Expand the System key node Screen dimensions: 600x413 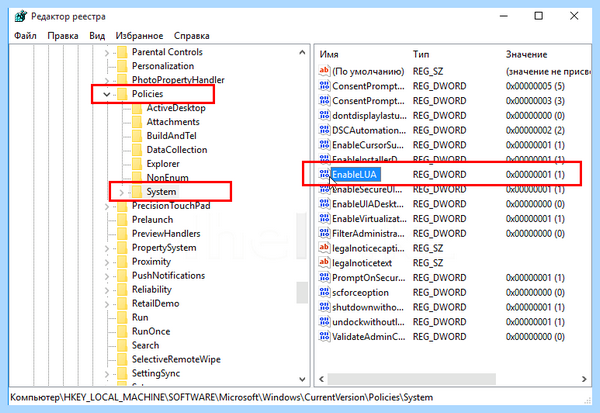click(121, 192)
